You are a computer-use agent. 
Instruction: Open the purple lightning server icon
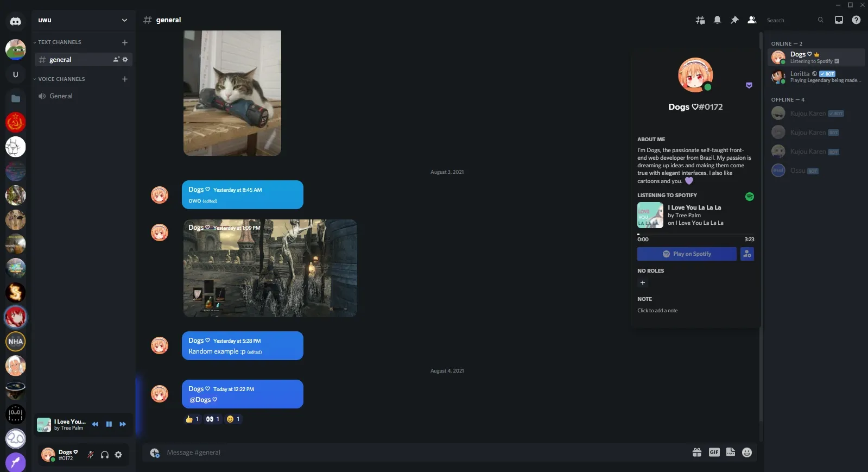(x=15, y=462)
